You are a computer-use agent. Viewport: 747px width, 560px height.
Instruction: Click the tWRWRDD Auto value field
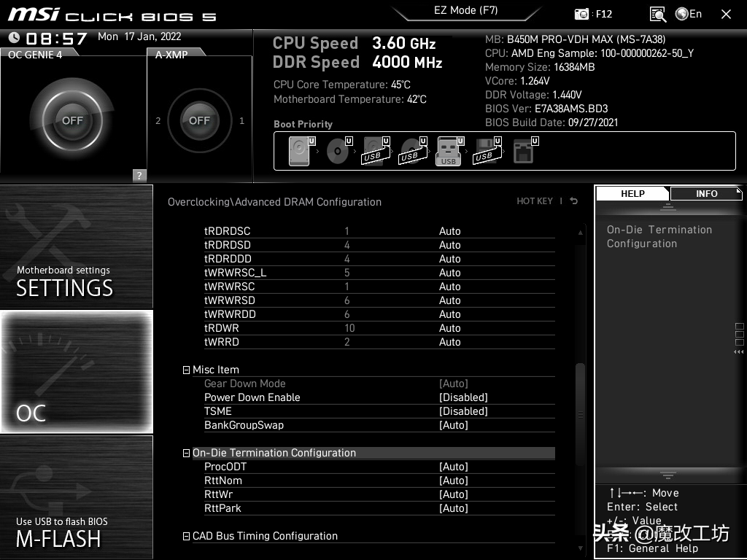(449, 314)
